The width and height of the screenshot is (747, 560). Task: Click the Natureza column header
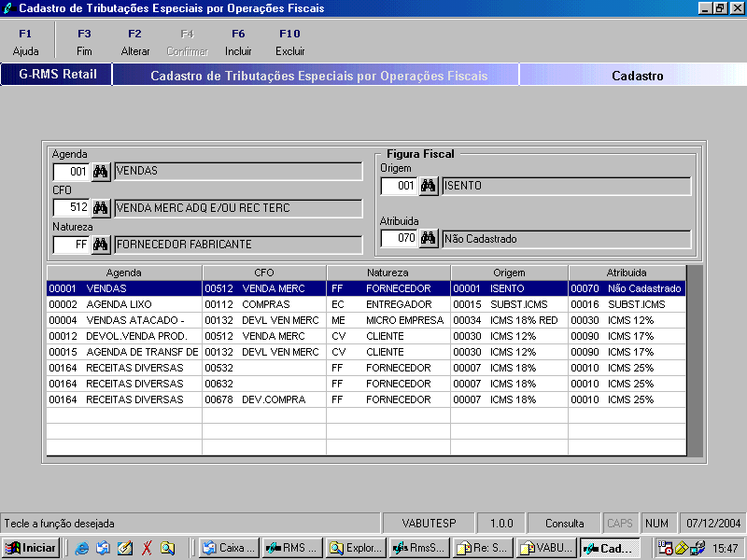[388, 273]
